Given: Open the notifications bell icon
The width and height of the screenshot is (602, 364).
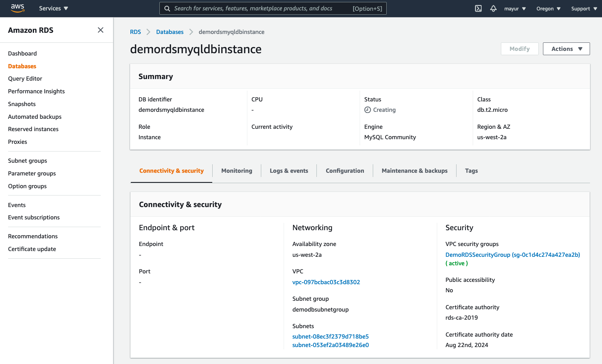Looking at the screenshot, I should (493, 8).
